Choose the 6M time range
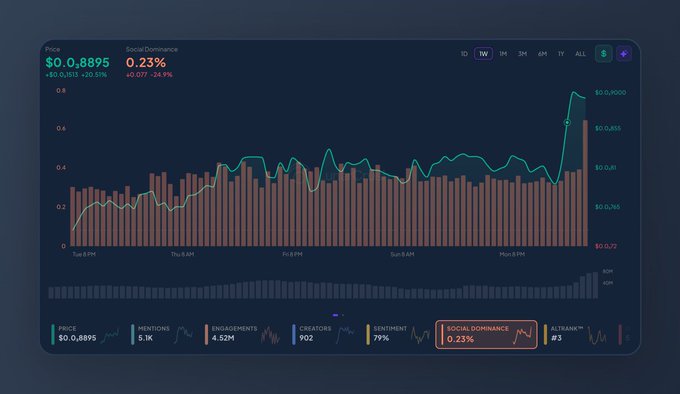Viewport: 680px width, 394px height. pyautogui.click(x=542, y=54)
